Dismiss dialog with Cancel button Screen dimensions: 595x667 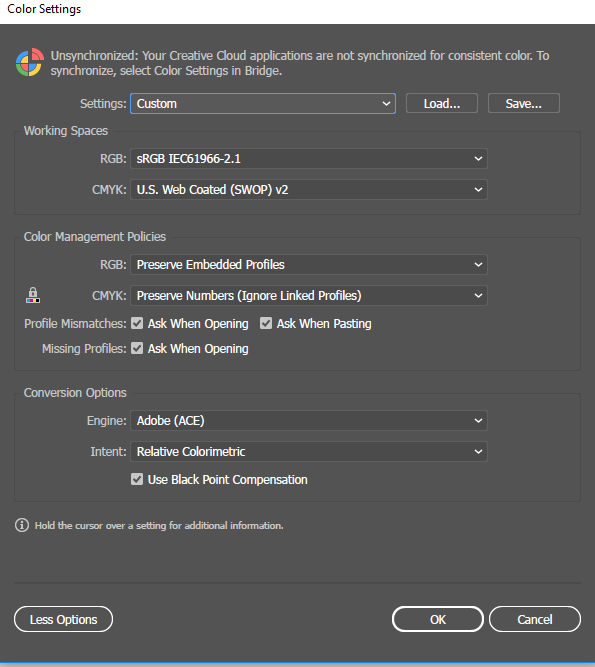point(535,619)
